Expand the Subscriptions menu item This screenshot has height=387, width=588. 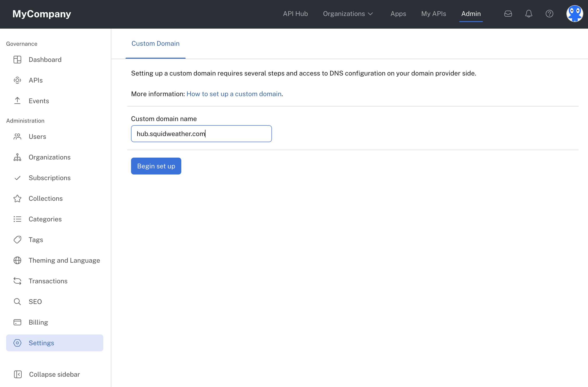coord(50,178)
